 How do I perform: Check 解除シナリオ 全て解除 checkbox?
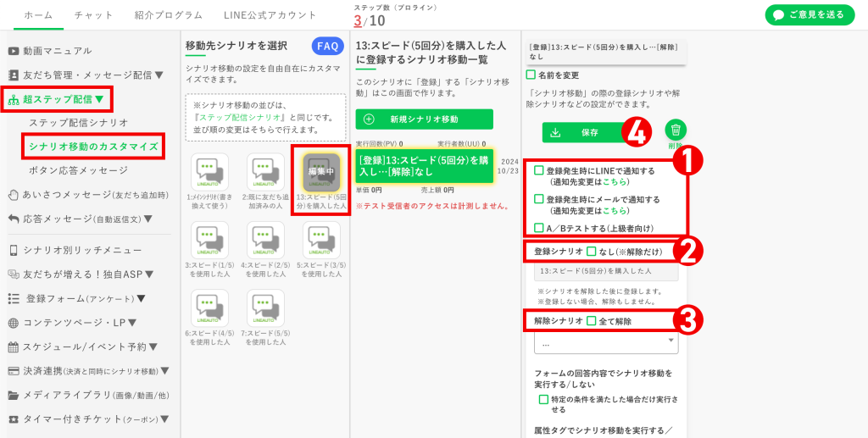pyautogui.click(x=591, y=321)
